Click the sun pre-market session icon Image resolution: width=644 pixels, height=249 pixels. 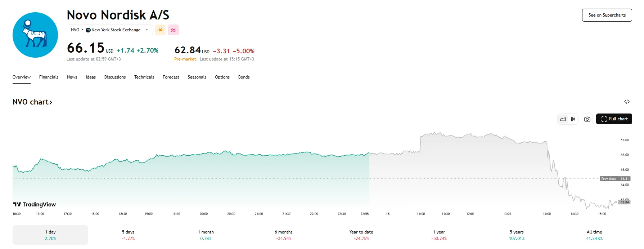(161, 30)
